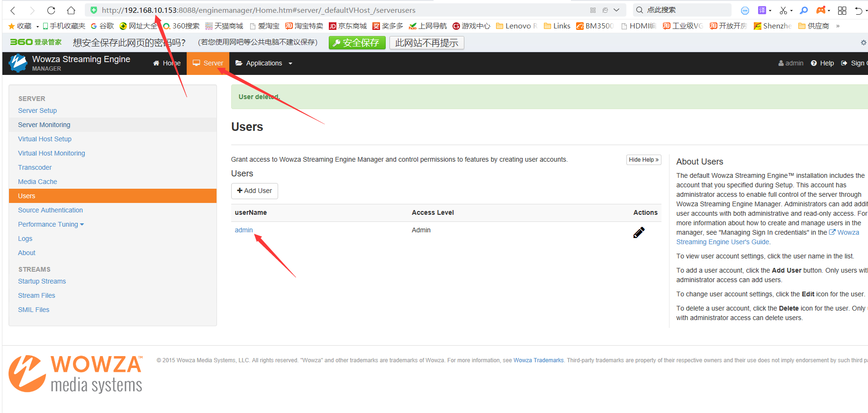Viewport: 868px width, 413px height.
Task: Collapse help panel with Hide Help
Action: (643, 160)
